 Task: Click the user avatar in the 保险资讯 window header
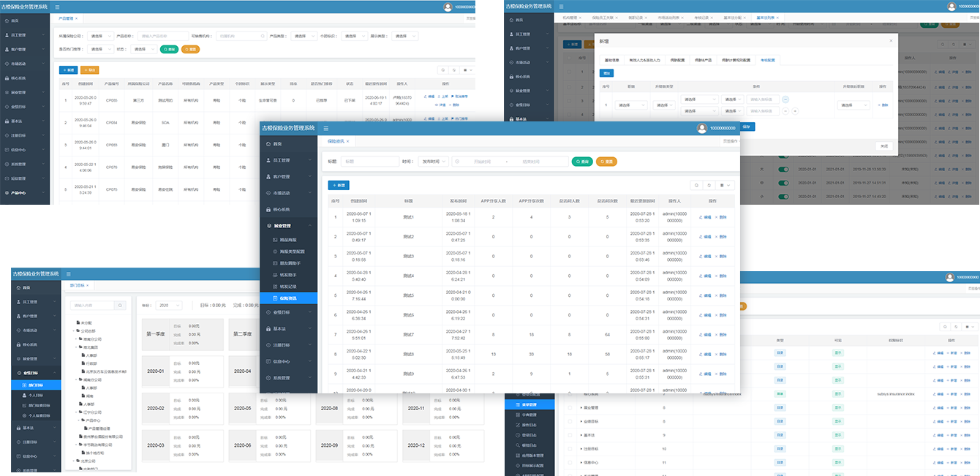pyautogui.click(x=702, y=128)
